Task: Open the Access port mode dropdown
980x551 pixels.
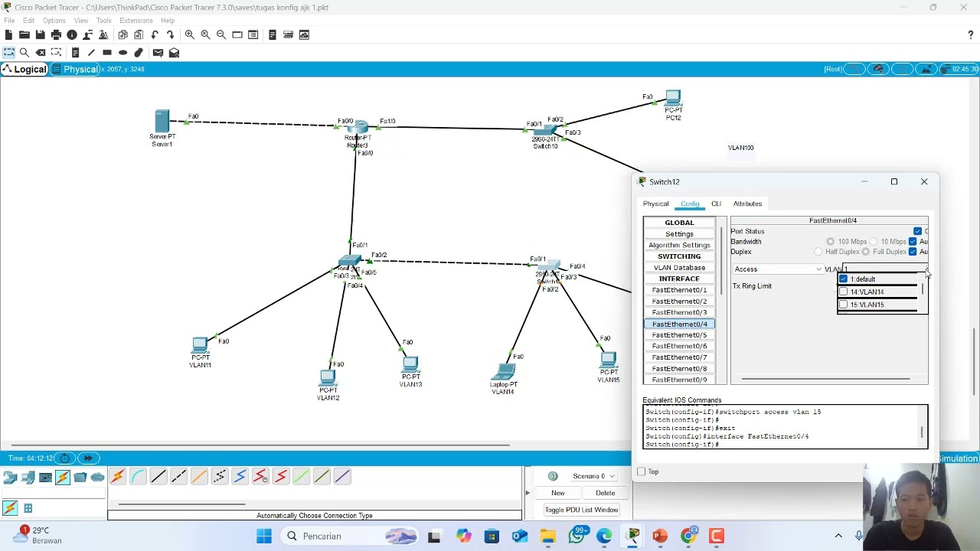Action: [x=778, y=269]
